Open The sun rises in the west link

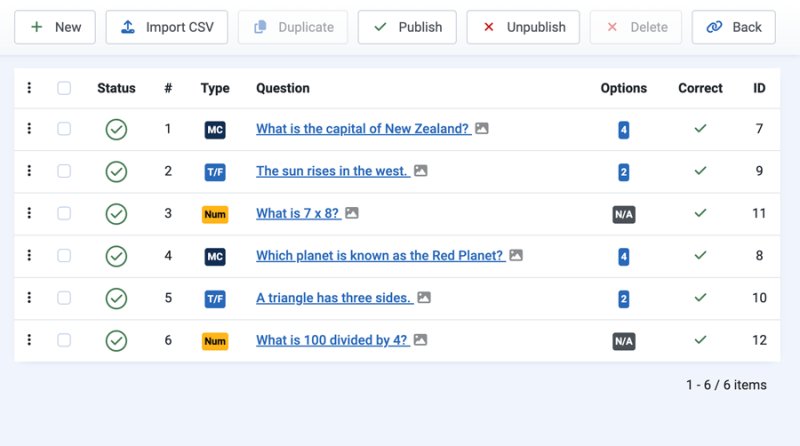point(332,171)
